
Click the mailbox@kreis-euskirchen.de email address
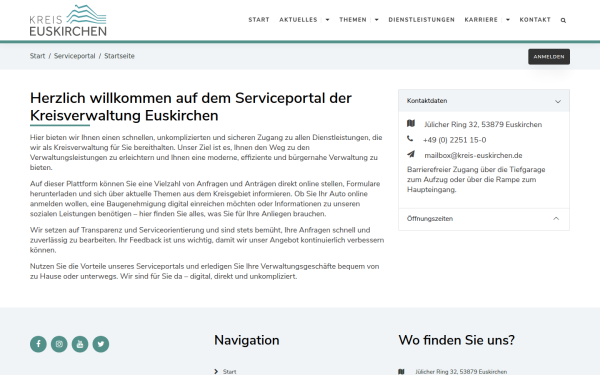473,155
